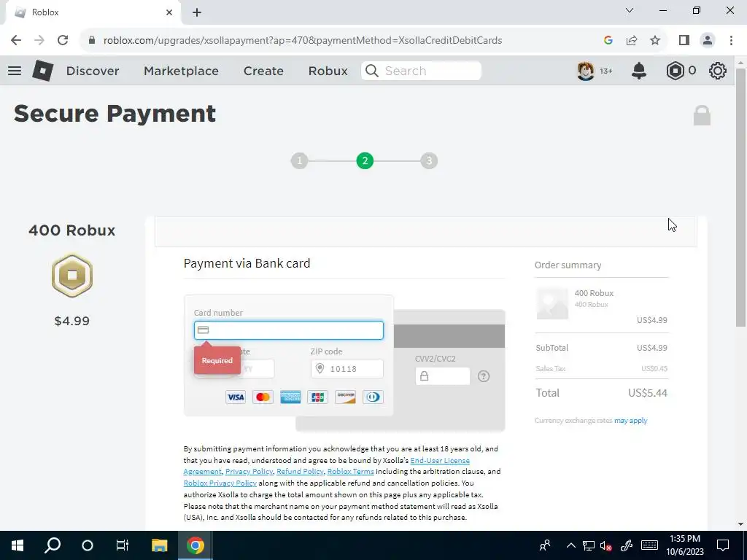Click the gold Robux coin image
747x560 pixels.
pos(72,275)
